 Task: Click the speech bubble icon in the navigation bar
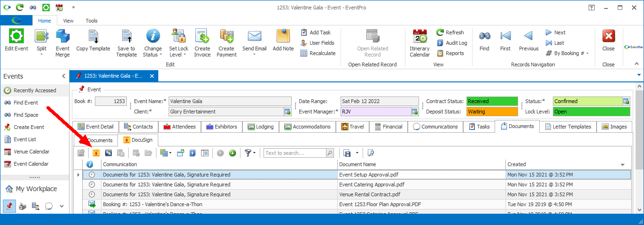tap(48, 206)
